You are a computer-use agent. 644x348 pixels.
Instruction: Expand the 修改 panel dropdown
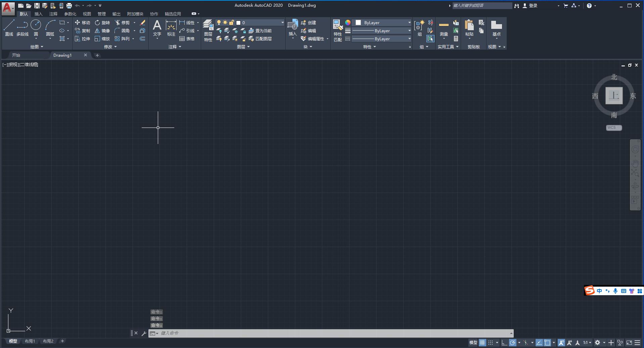pos(110,47)
